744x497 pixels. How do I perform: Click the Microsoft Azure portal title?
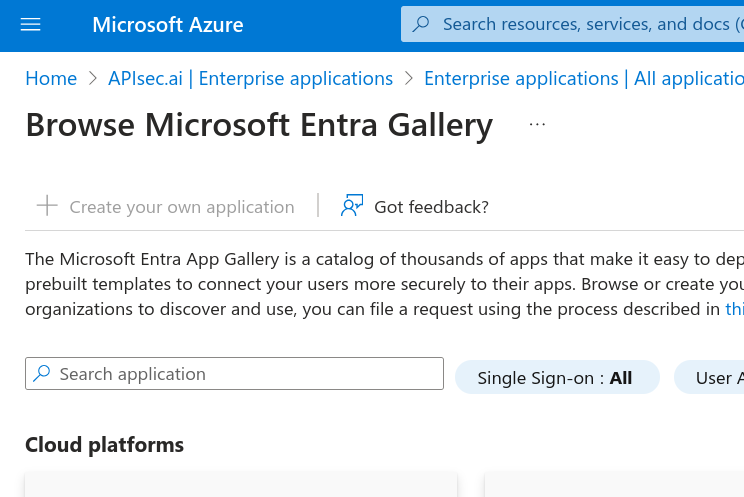click(x=167, y=25)
